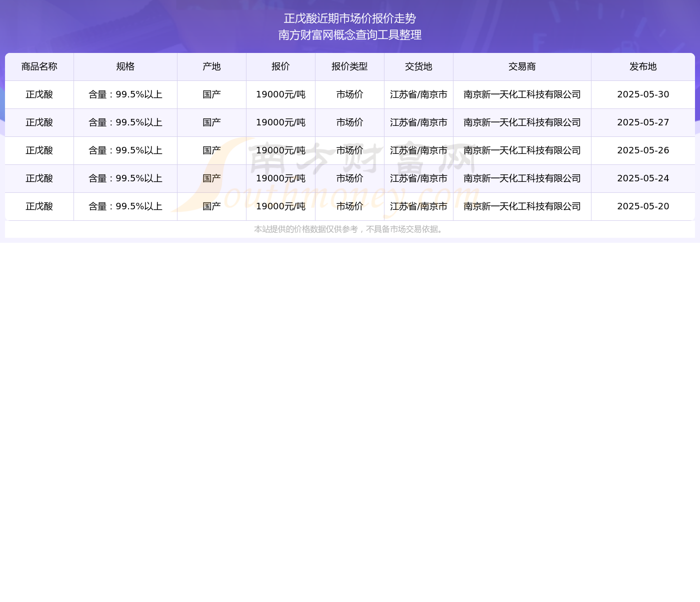Image resolution: width=700 pixels, height=602 pixels.
Task: Click 含量：99.5%以上 in the 2025-05-24 row
Action: [125, 178]
